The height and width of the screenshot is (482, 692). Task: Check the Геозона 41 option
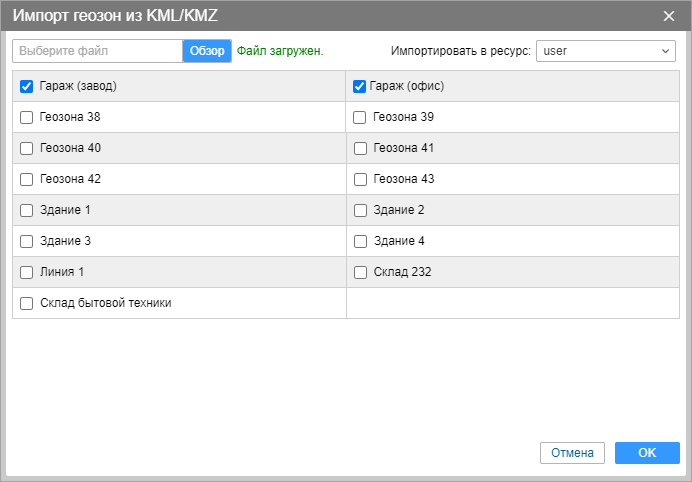(360, 148)
